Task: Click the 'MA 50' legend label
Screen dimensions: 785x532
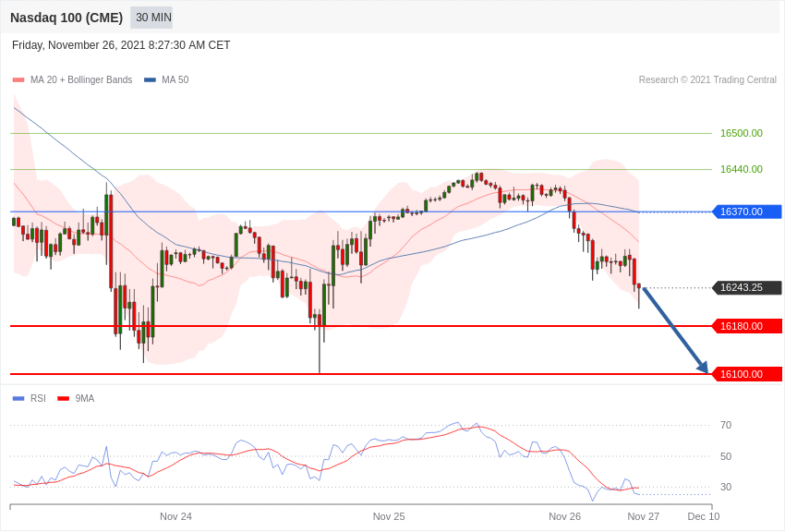Action: pos(175,80)
